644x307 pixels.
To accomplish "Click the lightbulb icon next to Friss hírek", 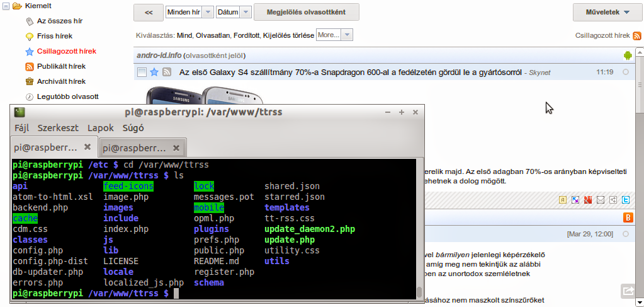I will pos(30,36).
